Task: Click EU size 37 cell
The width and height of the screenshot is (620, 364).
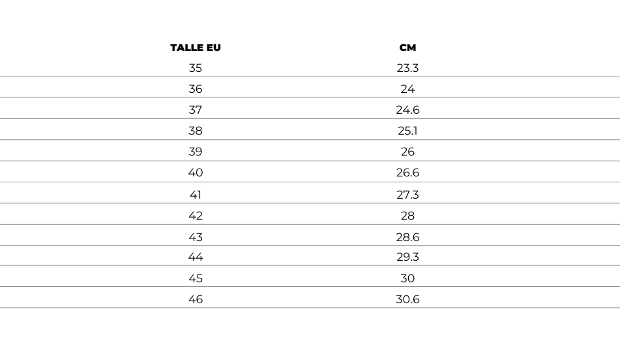Action: 196,110
